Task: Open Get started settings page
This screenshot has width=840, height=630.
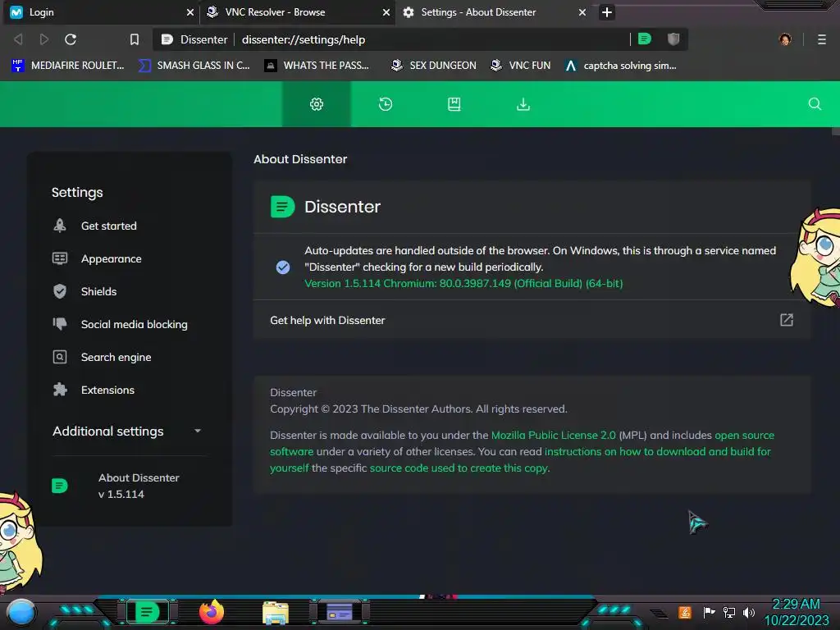Action: [x=109, y=226]
